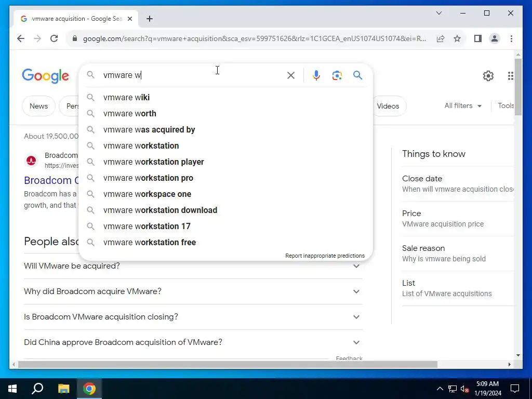
Task: Click the scroll-down arrow of vertical scrollbar
Action: [x=518, y=355]
